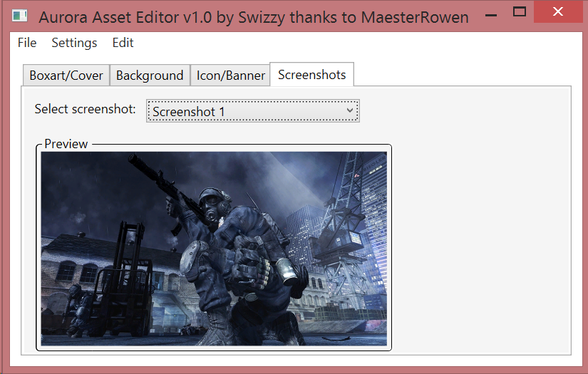Switch to the Icon/Banner tab
The width and height of the screenshot is (588, 374).
pos(230,76)
